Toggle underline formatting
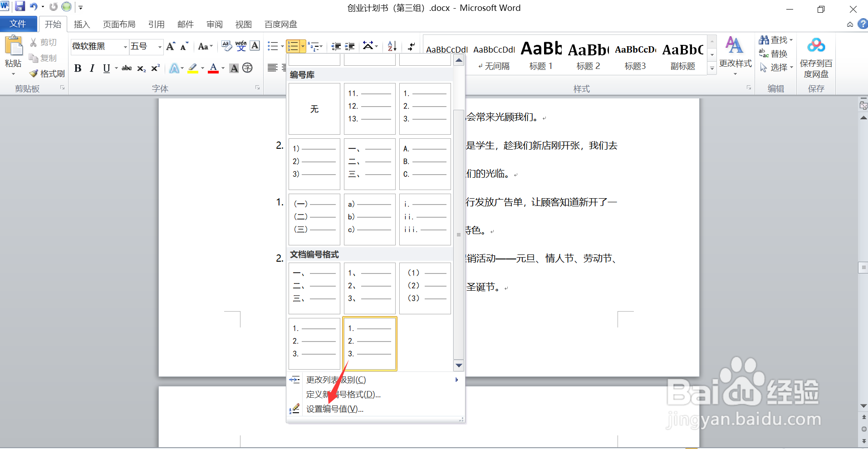 click(x=107, y=68)
